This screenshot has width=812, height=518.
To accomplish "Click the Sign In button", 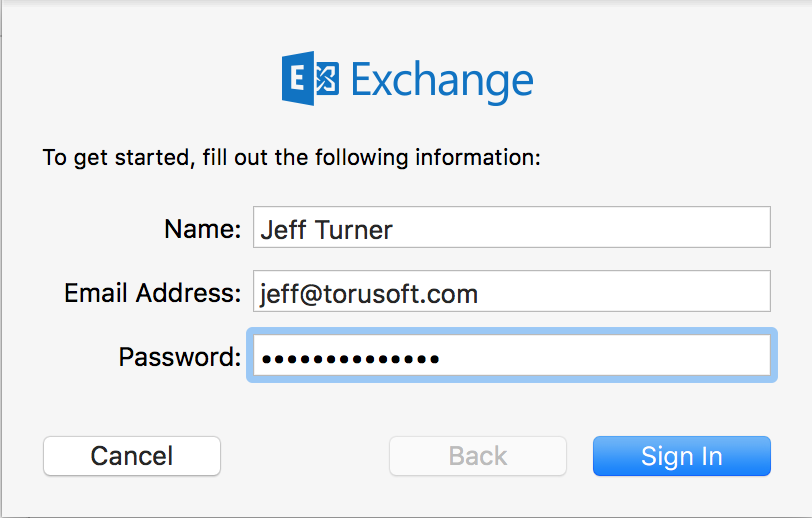I will 682,456.
